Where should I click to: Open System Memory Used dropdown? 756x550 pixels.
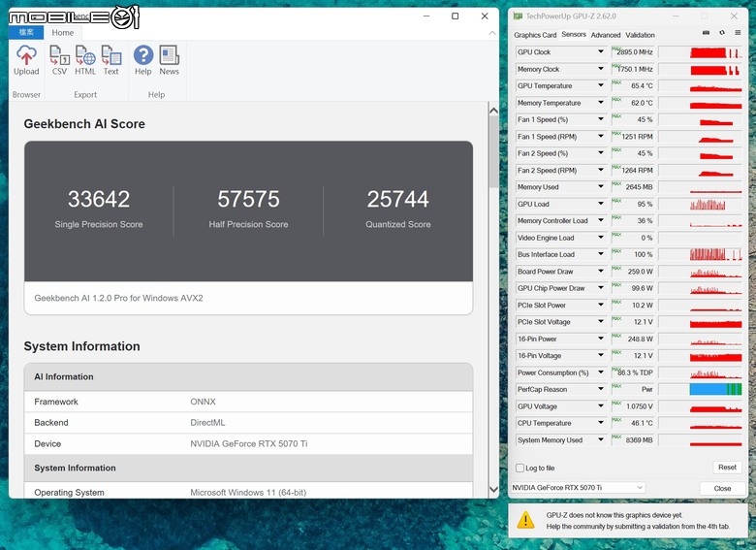pos(601,439)
